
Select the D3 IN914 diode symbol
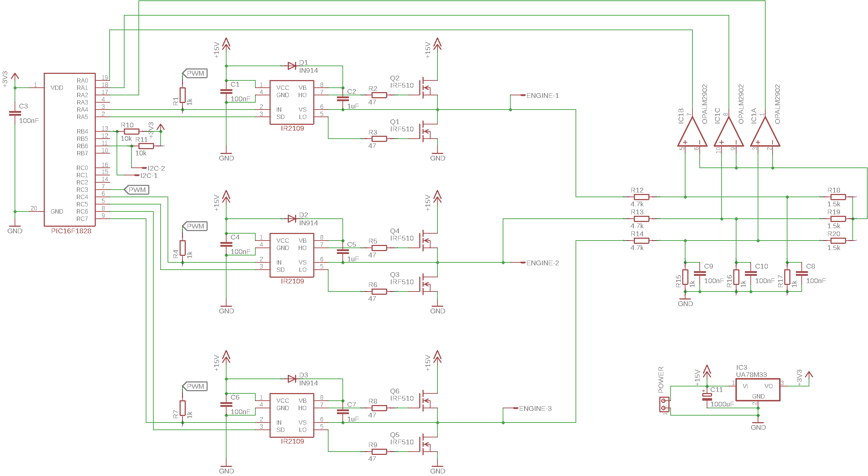pyautogui.click(x=292, y=379)
